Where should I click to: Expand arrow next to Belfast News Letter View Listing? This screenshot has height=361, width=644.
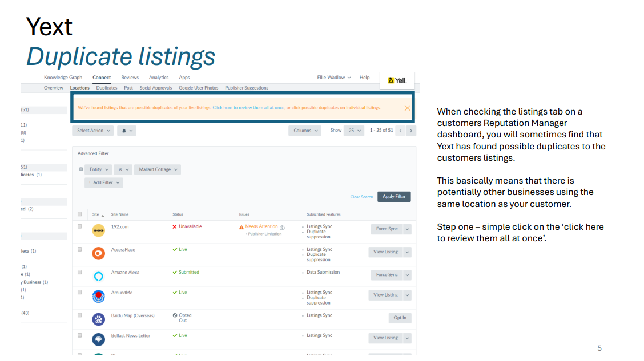click(x=408, y=338)
